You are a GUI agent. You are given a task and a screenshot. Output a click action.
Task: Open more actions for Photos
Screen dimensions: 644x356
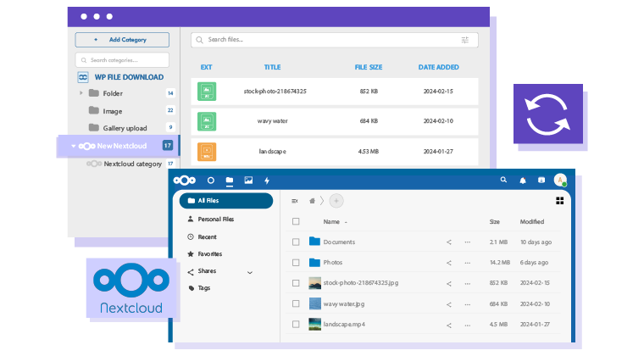coord(468,263)
